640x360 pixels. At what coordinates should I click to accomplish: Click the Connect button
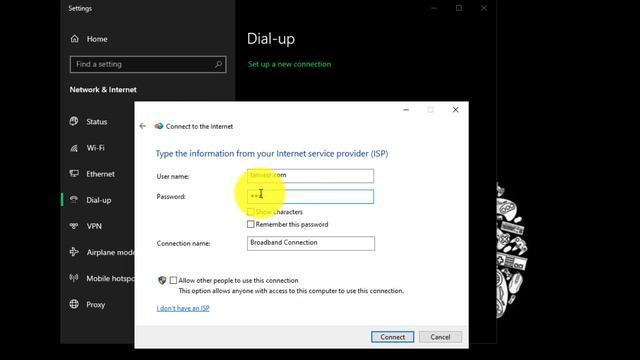(393, 337)
